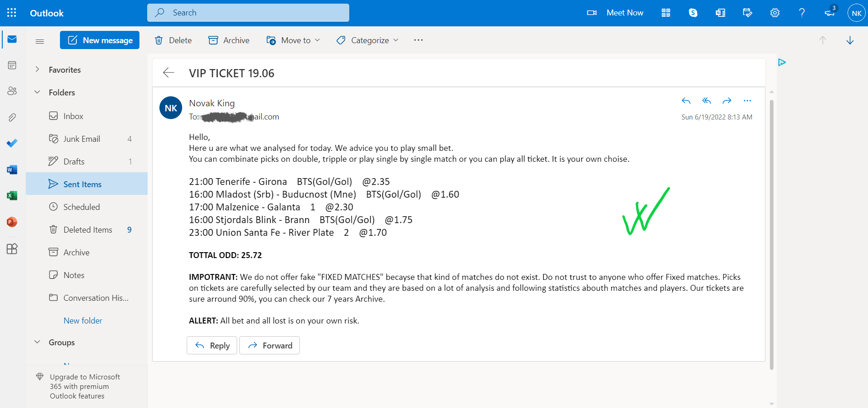
Task: Click sender name Novak King
Action: [x=212, y=103]
